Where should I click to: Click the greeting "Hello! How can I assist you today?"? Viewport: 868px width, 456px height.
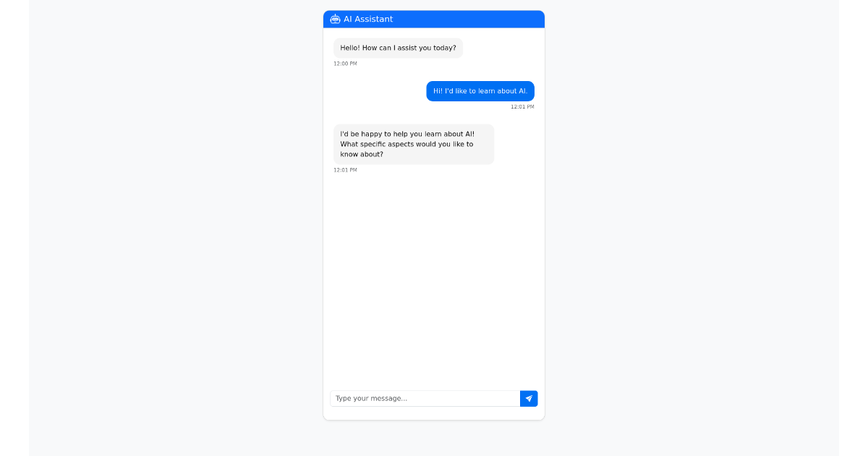click(398, 48)
